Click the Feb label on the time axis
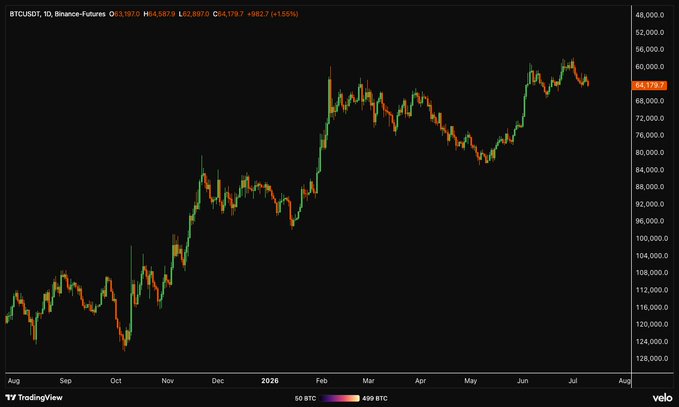 click(321, 381)
